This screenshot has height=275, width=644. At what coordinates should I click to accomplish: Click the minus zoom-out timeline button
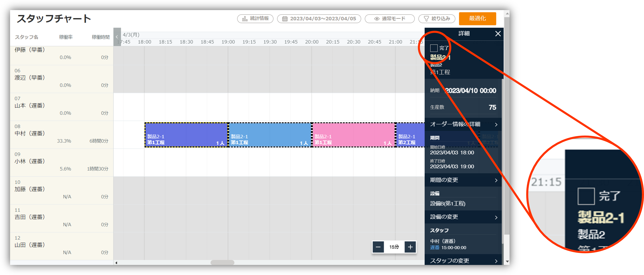point(378,247)
